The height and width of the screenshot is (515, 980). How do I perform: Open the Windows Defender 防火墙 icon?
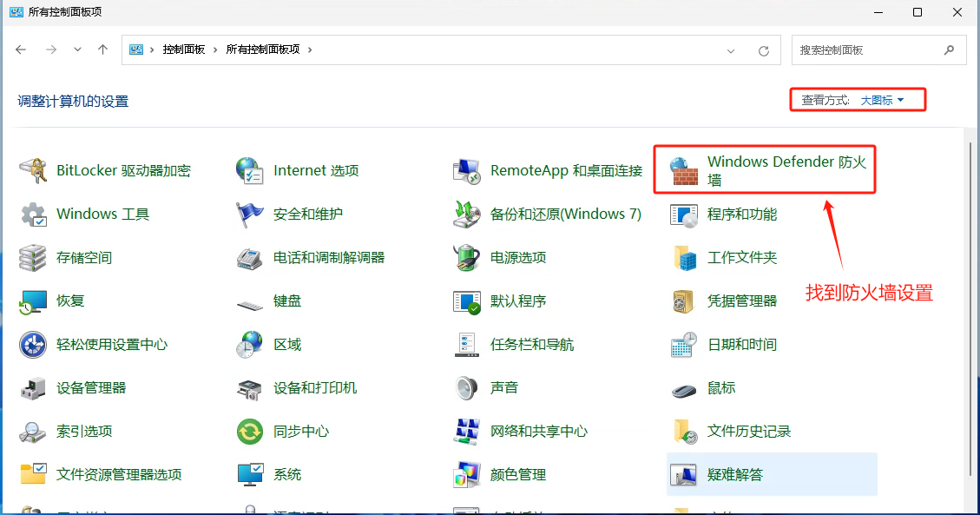[684, 171]
